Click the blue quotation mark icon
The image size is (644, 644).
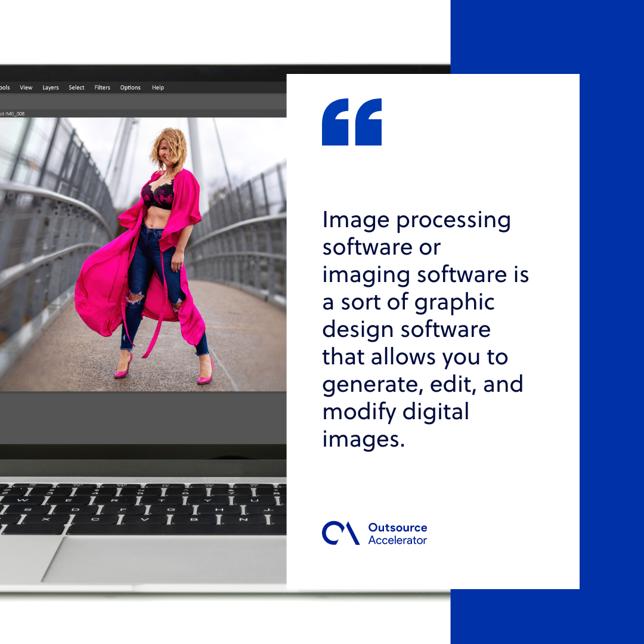click(x=351, y=123)
